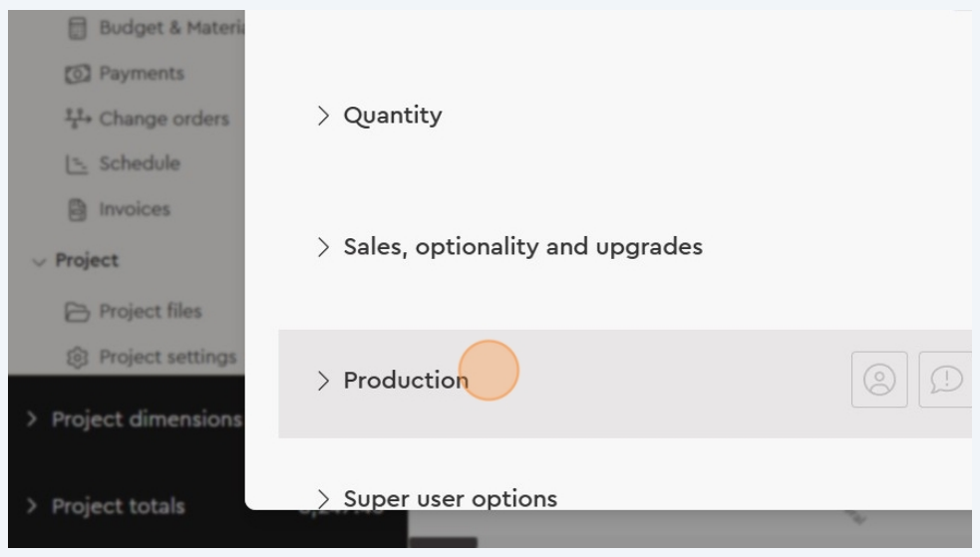980x557 pixels.
Task: Click the Super user options title text
Action: 450,498
